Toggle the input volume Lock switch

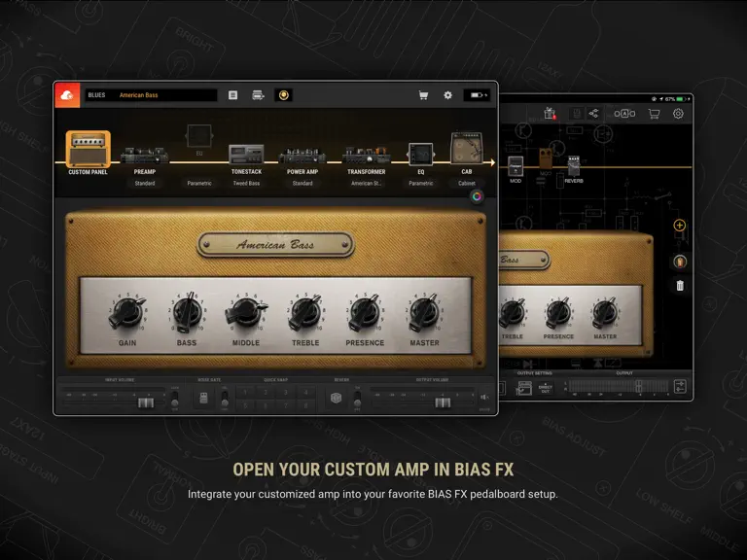click(175, 399)
